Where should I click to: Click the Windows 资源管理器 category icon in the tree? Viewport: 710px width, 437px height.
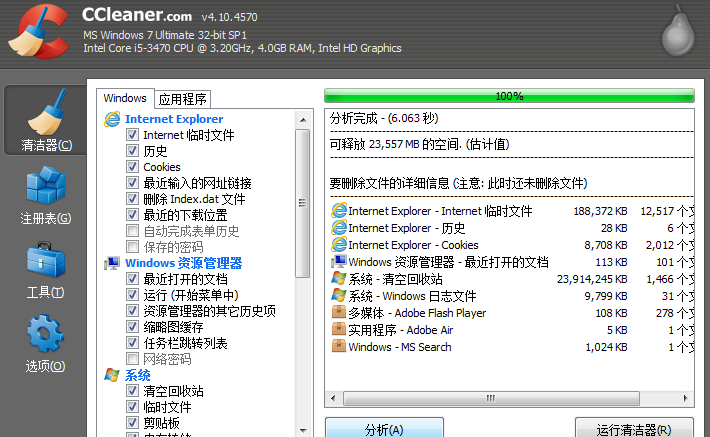pyautogui.click(x=112, y=263)
